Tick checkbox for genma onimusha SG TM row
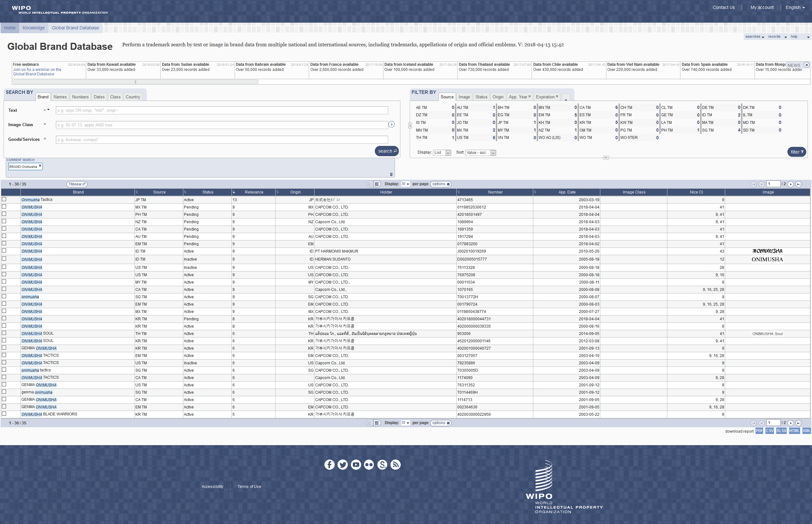 4,391
